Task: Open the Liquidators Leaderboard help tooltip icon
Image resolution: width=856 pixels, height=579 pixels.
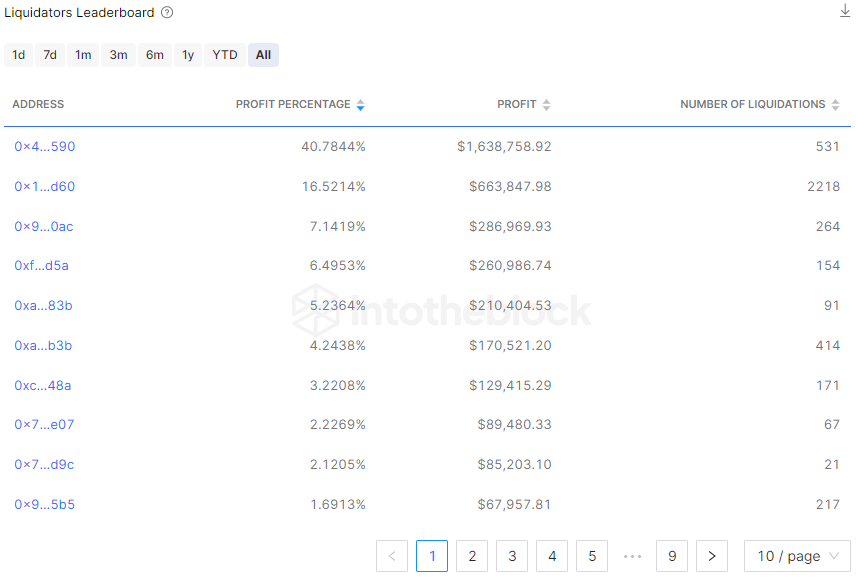Action: pos(167,13)
